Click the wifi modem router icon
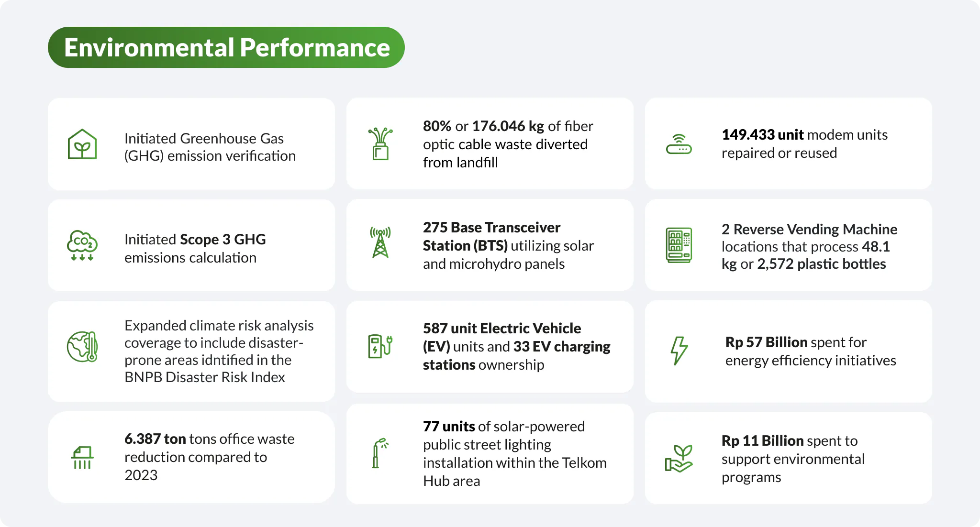980x527 pixels. pos(679,144)
